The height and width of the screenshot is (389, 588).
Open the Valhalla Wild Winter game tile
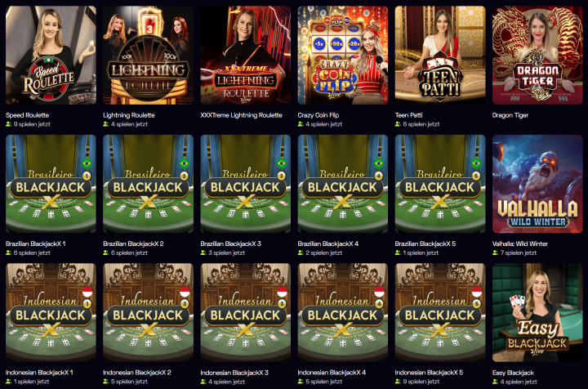[537, 184]
